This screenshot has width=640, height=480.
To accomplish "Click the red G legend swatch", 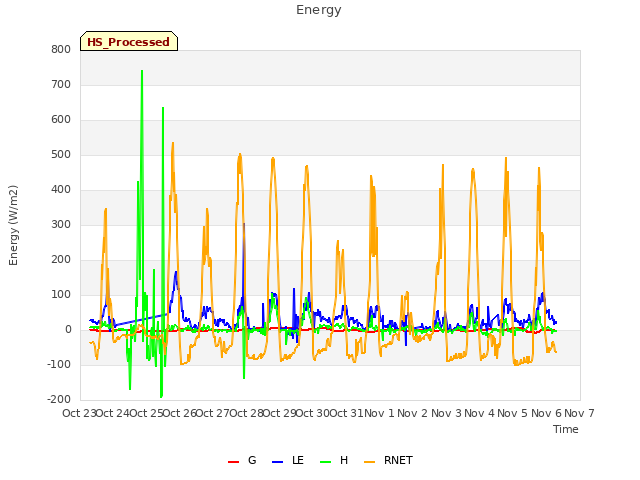I will [233, 462].
